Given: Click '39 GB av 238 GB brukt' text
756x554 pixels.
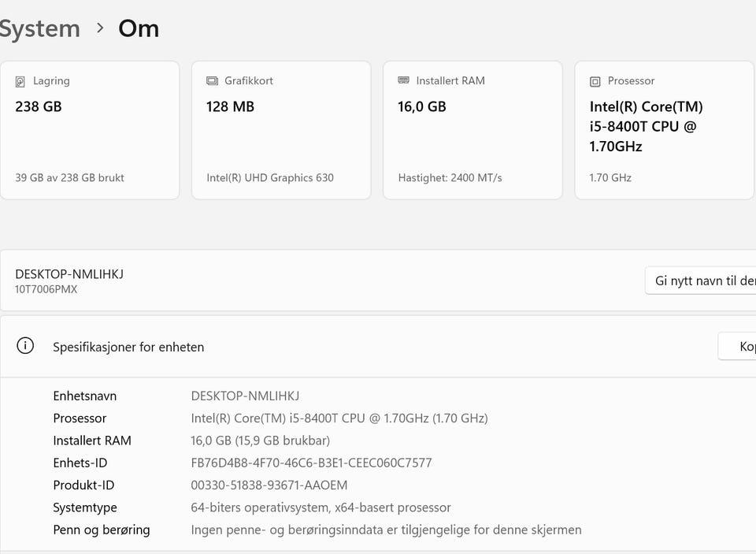Looking at the screenshot, I should (x=69, y=177).
